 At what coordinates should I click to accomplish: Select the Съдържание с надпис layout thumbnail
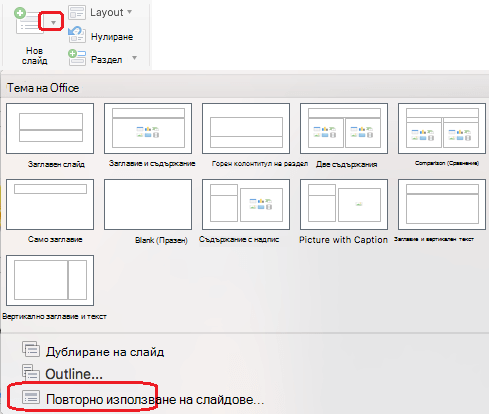(246, 204)
